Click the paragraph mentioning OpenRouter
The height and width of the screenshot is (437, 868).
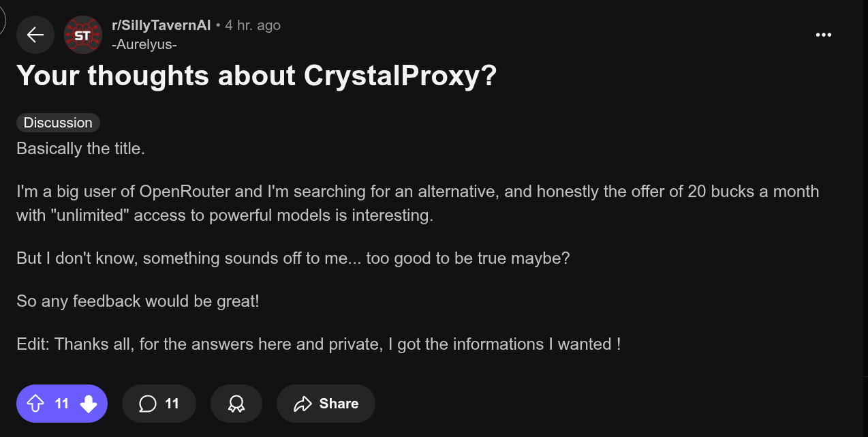[417, 203]
